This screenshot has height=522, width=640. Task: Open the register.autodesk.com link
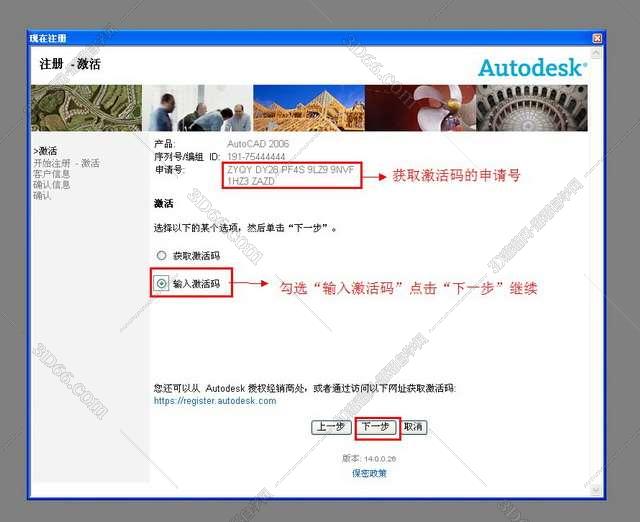pos(214,401)
